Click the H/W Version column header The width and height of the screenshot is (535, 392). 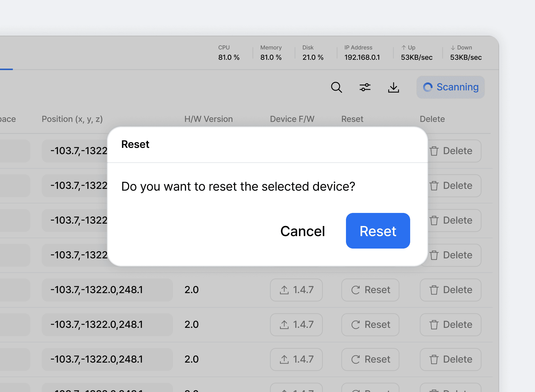(x=208, y=119)
